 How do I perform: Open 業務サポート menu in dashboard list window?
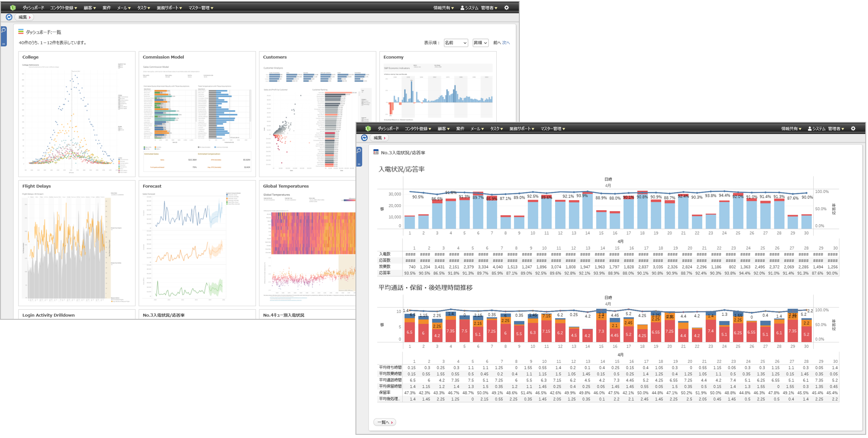169,8
